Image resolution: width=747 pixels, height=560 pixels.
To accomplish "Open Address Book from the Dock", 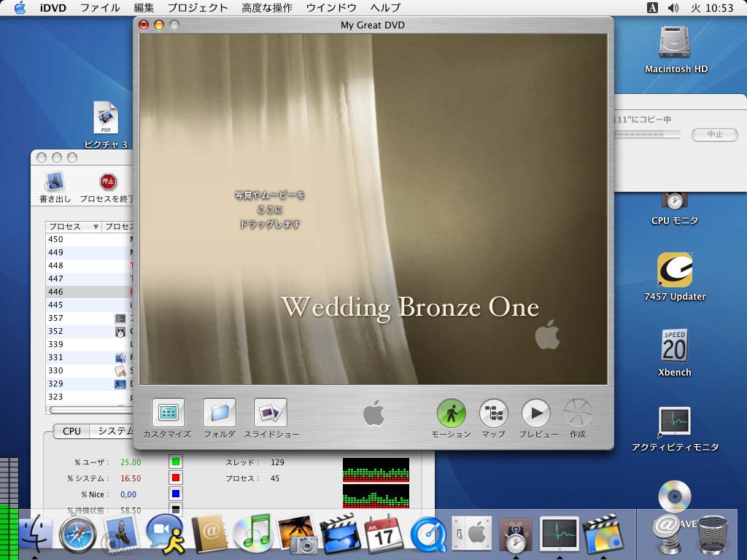I will click(x=209, y=534).
